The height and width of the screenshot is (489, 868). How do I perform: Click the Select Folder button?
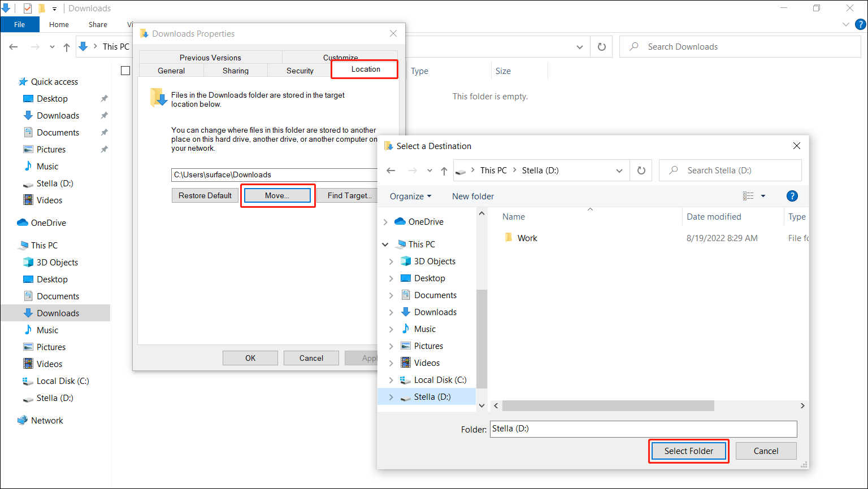click(x=689, y=451)
